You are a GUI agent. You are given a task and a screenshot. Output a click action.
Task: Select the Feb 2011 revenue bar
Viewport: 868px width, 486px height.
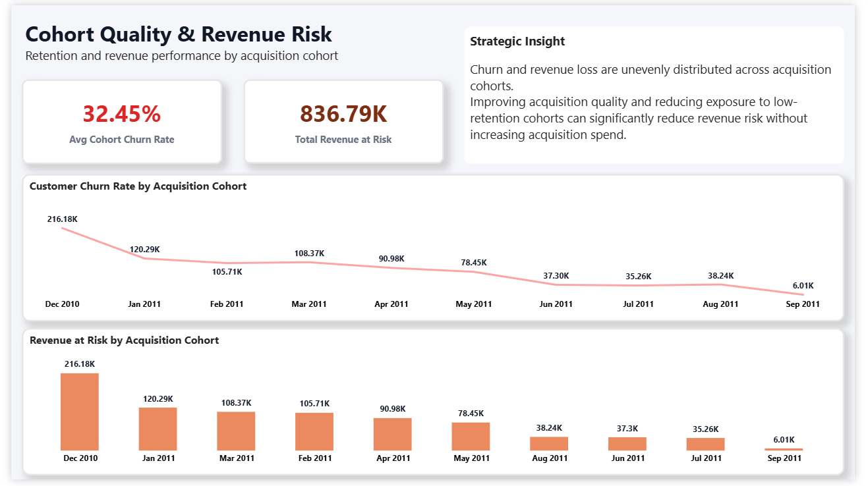[x=314, y=431]
